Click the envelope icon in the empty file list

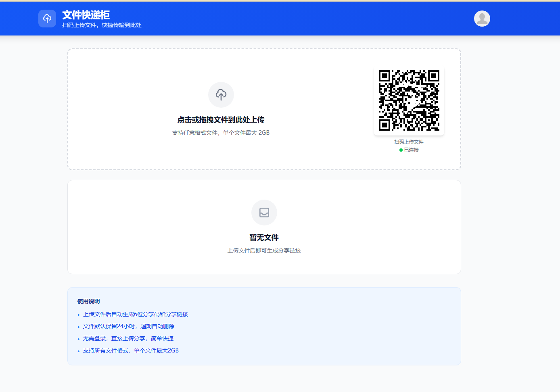(264, 213)
